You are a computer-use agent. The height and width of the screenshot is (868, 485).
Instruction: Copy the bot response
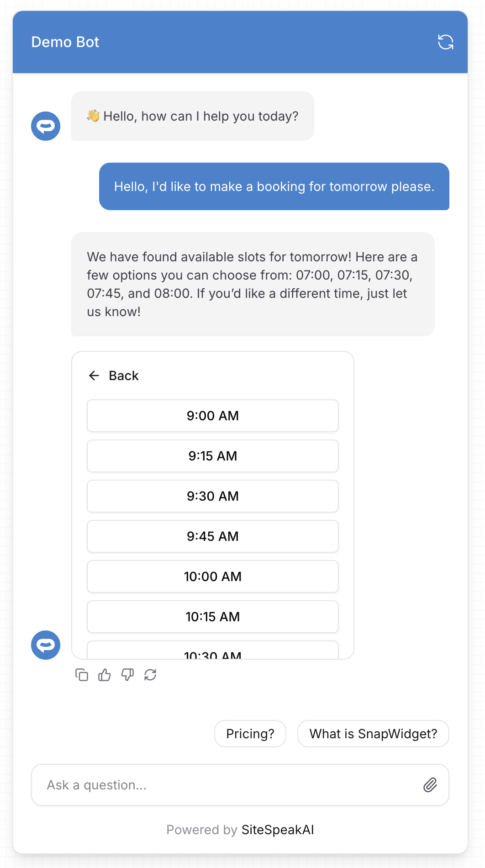click(82, 675)
